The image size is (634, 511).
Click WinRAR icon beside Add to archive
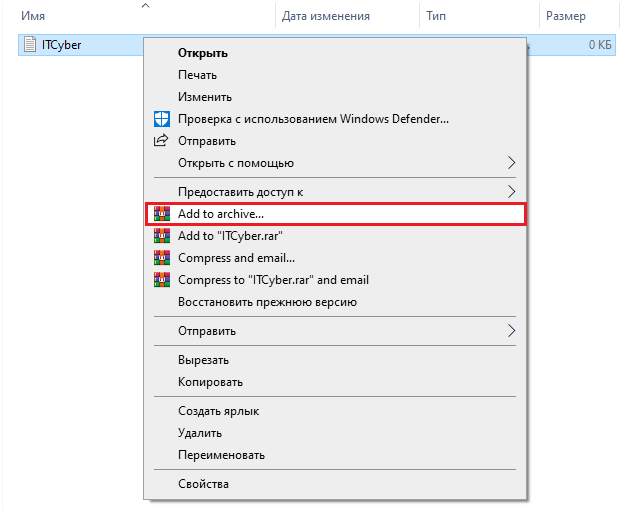(x=161, y=214)
